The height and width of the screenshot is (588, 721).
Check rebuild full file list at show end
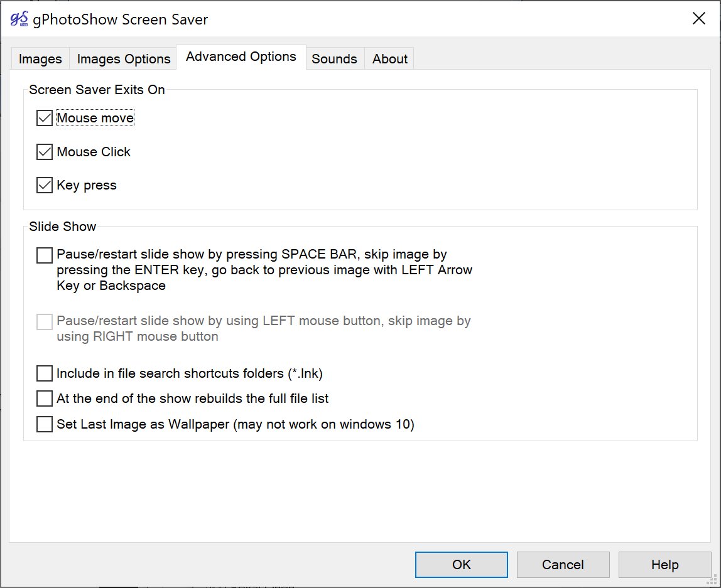pos(45,398)
